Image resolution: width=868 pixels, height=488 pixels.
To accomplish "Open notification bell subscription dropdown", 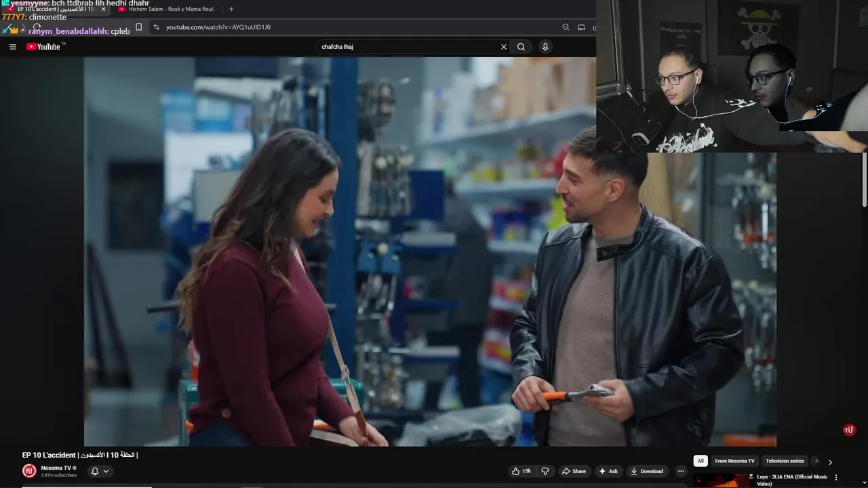I will pos(100,471).
